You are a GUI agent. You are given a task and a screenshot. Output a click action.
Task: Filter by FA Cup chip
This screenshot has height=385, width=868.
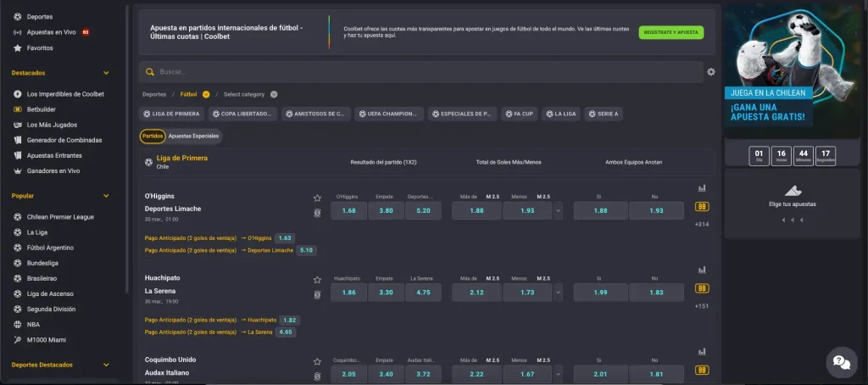click(x=520, y=114)
